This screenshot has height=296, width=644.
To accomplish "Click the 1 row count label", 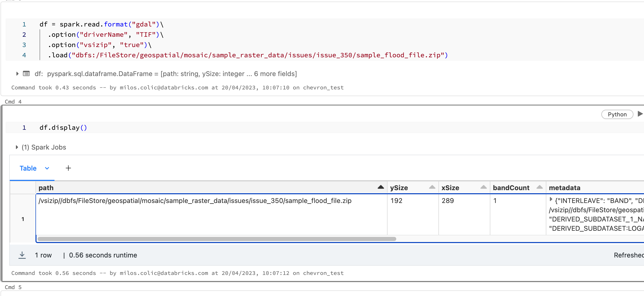I will click(x=43, y=255).
